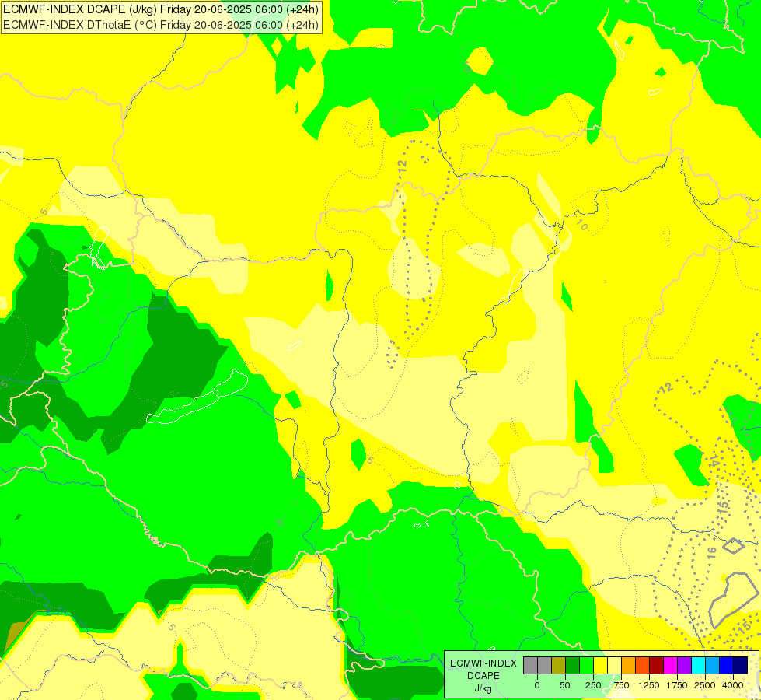Screen dimensions: 761x700
Task: Click the DCAPE label in the legend
Action: click(483, 676)
